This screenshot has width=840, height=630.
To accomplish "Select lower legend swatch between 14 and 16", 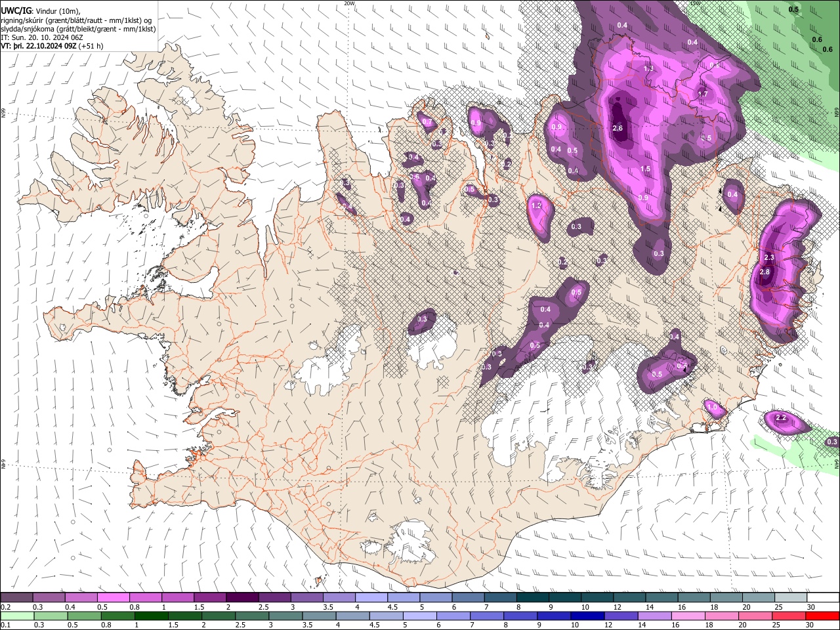I will (655, 616).
